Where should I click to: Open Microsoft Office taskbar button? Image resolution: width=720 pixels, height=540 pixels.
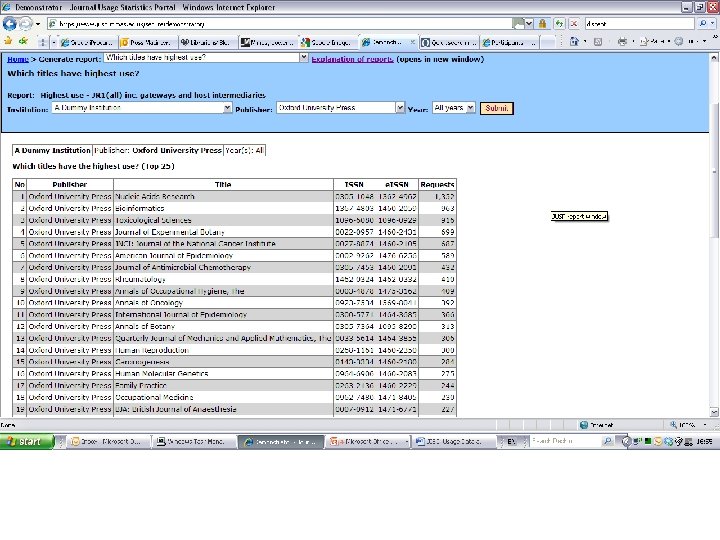369,442
